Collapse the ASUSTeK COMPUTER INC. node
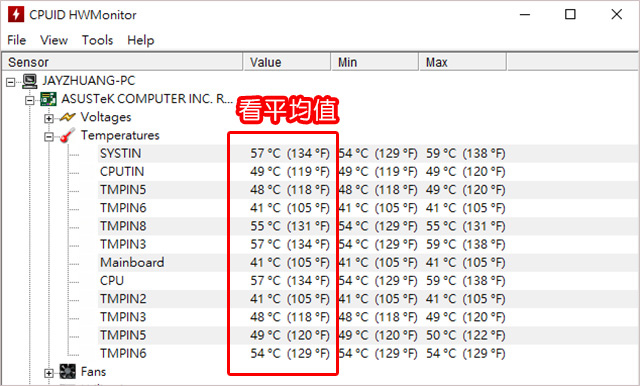640x386 pixels. [30, 100]
